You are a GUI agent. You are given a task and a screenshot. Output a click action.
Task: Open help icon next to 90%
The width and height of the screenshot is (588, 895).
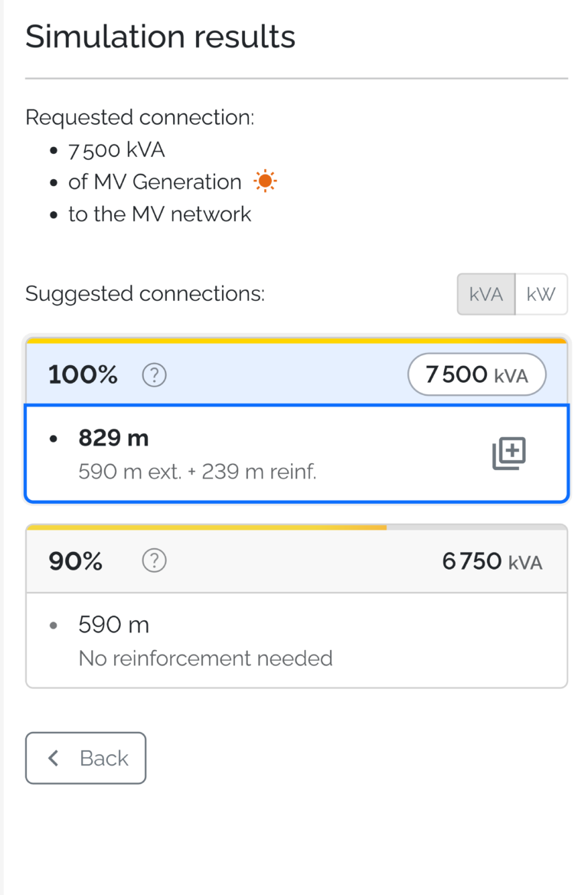pos(154,560)
